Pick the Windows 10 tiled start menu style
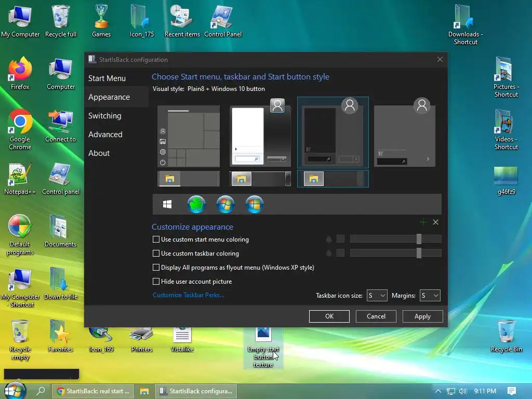The image size is (532, 399). (189, 136)
